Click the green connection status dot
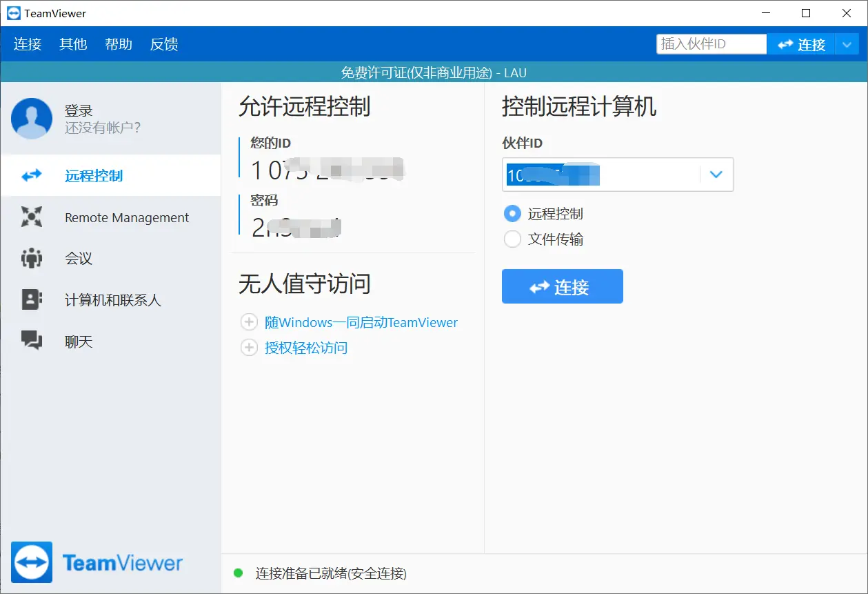The height and width of the screenshot is (594, 868). point(239,573)
